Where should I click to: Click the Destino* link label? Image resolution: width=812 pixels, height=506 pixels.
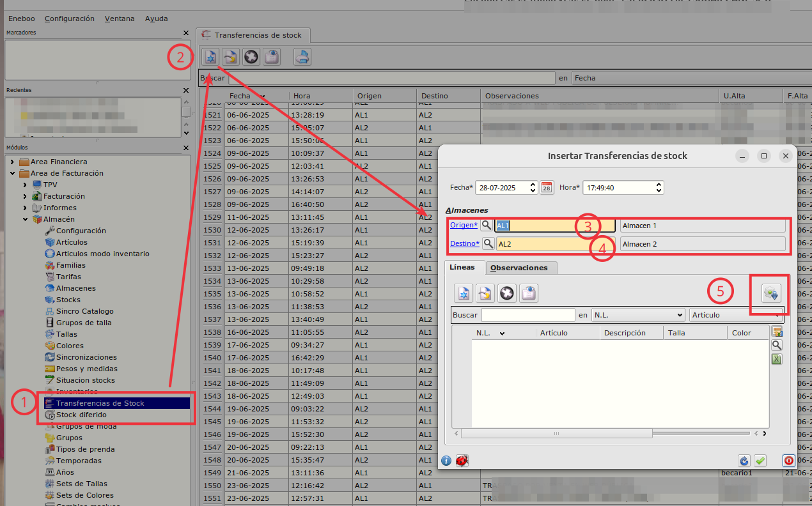(464, 243)
